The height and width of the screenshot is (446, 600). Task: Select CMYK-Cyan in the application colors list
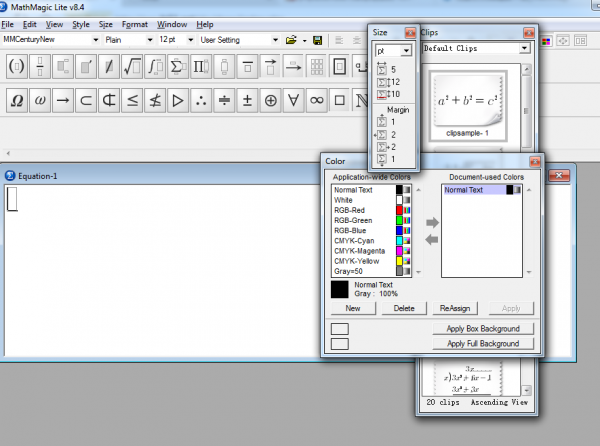357,240
